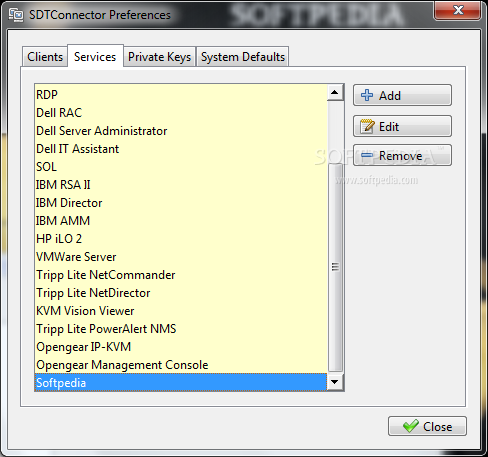This screenshot has width=488, height=457.
Task: Pick Tripp Lite NetCommander service
Action: click(x=181, y=275)
